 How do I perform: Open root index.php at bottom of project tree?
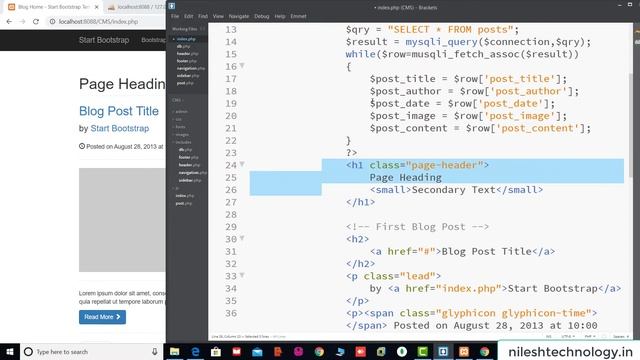coord(184,196)
